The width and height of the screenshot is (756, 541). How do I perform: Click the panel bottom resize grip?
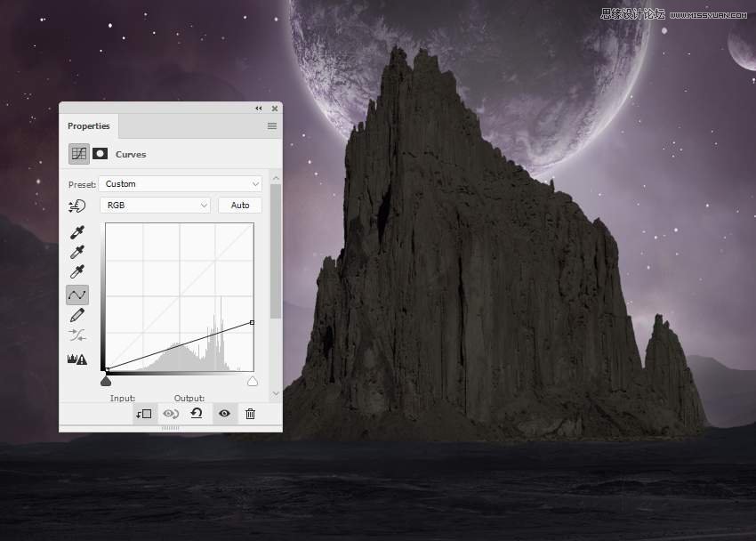coord(170,428)
